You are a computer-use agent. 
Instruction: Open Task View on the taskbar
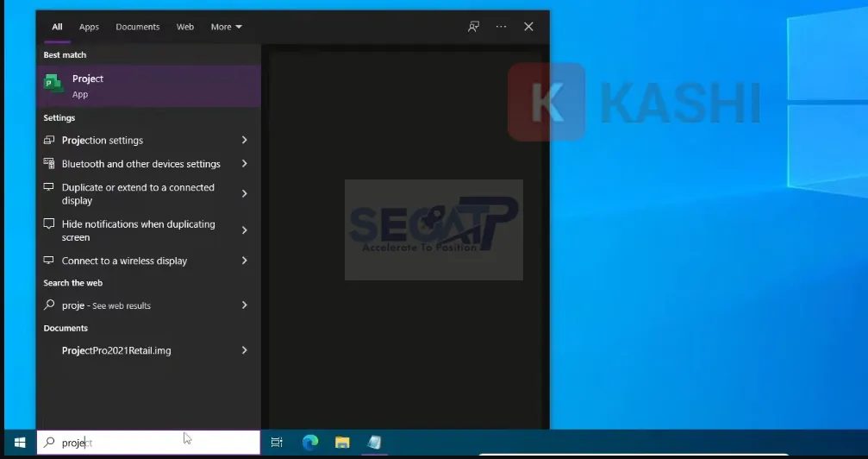pyautogui.click(x=277, y=443)
